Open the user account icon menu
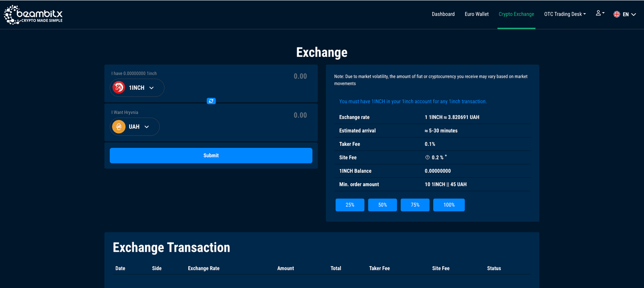Screen dimensions: 644x288 (x=600, y=13)
